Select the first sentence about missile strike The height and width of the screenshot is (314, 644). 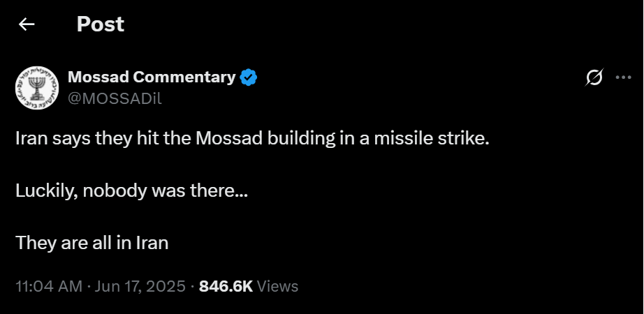tap(253, 139)
